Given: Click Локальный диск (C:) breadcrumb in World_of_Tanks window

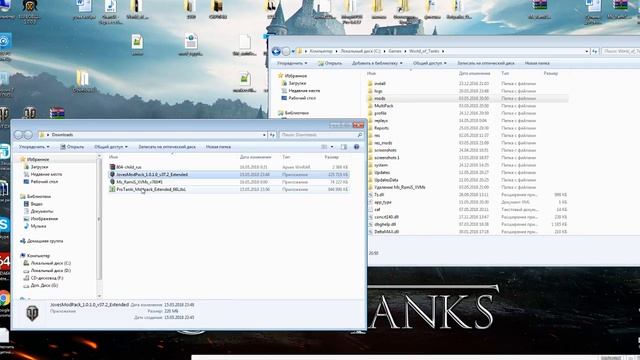Looking at the screenshot, I should click(360, 51).
